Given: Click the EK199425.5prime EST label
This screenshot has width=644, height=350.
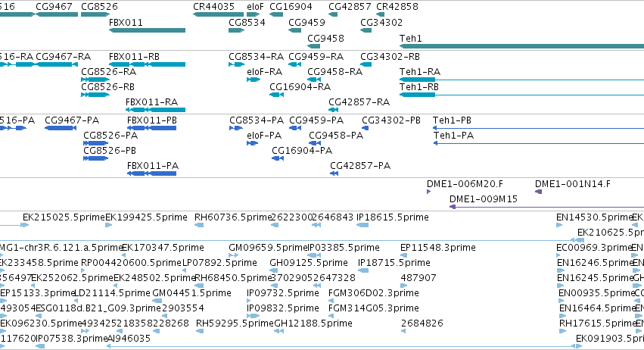Looking at the screenshot, I should (146, 217).
